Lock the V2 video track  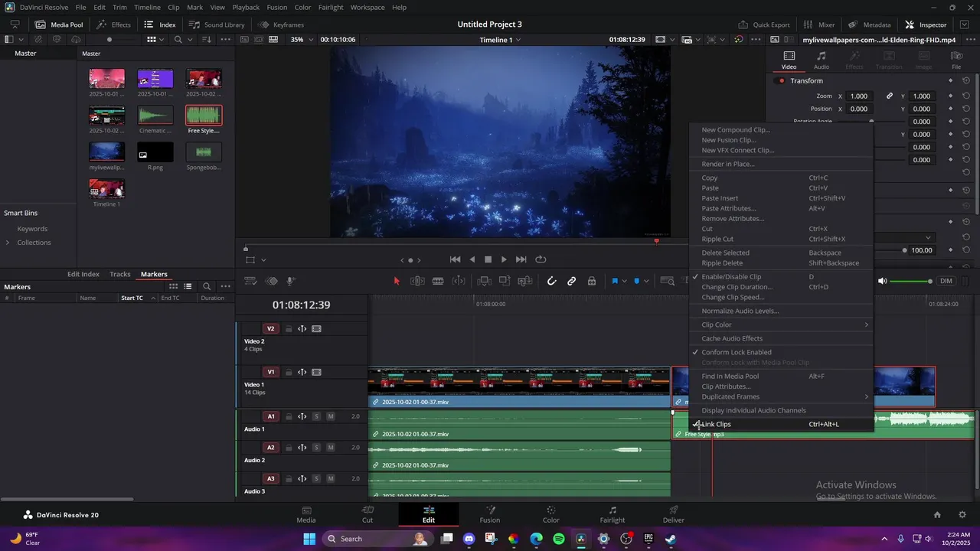[x=289, y=329]
